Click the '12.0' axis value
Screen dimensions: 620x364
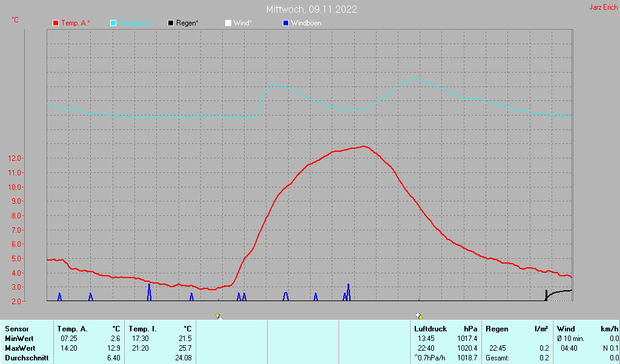[x=15, y=158]
